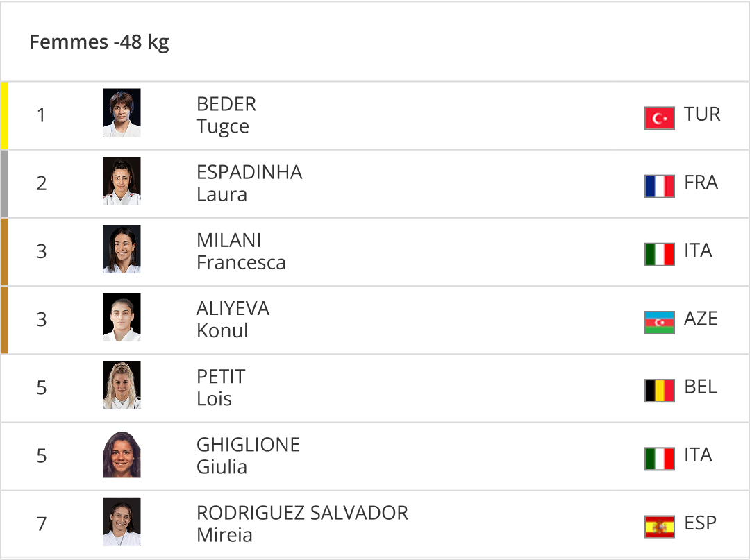750x560 pixels.
Task: Click the gold medal color bar
Action: [4, 116]
